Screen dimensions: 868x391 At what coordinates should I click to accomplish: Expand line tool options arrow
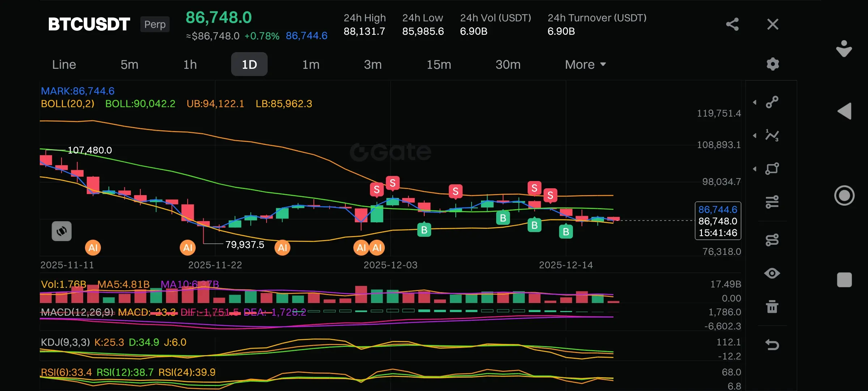click(x=755, y=102)
